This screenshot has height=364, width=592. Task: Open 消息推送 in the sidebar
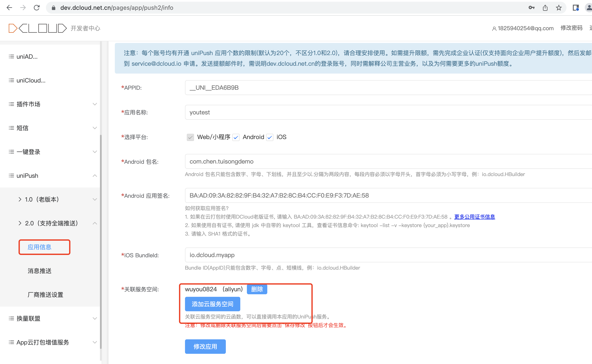pyautogui.click(x=40, y=271)
